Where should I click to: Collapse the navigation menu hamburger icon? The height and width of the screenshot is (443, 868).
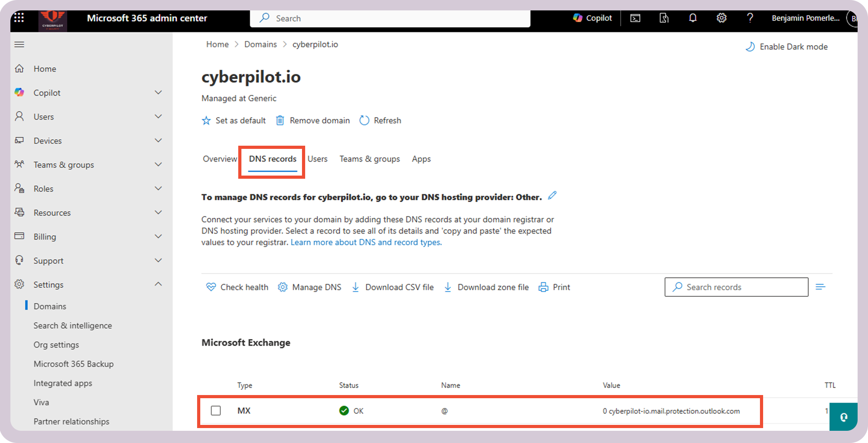19,44
